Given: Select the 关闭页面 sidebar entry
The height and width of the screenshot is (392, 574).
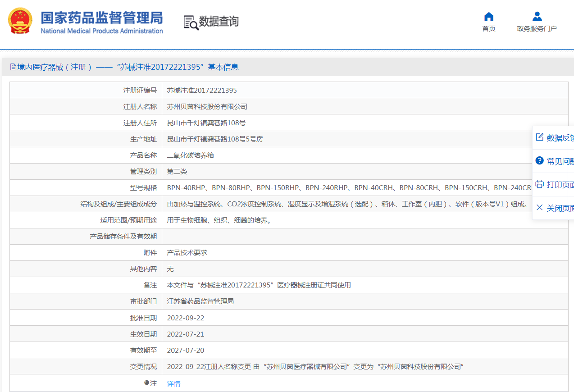Looking at the screenshot, I should 553,208.
